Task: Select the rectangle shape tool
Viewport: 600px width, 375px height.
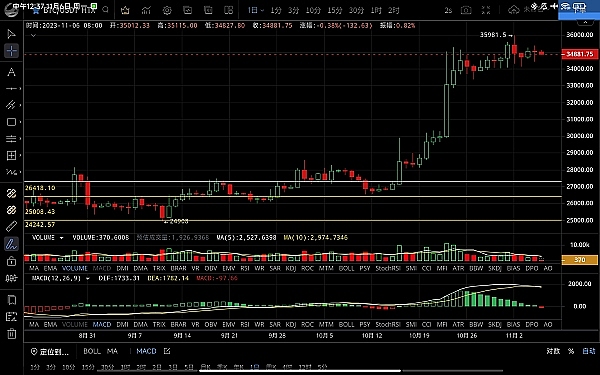Action: point(11,122)
